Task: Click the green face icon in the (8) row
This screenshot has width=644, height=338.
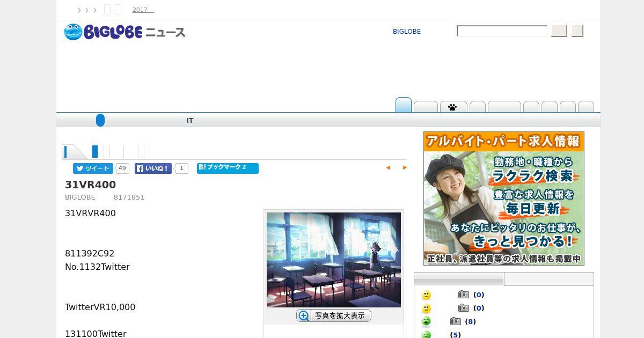Action: 426,321
